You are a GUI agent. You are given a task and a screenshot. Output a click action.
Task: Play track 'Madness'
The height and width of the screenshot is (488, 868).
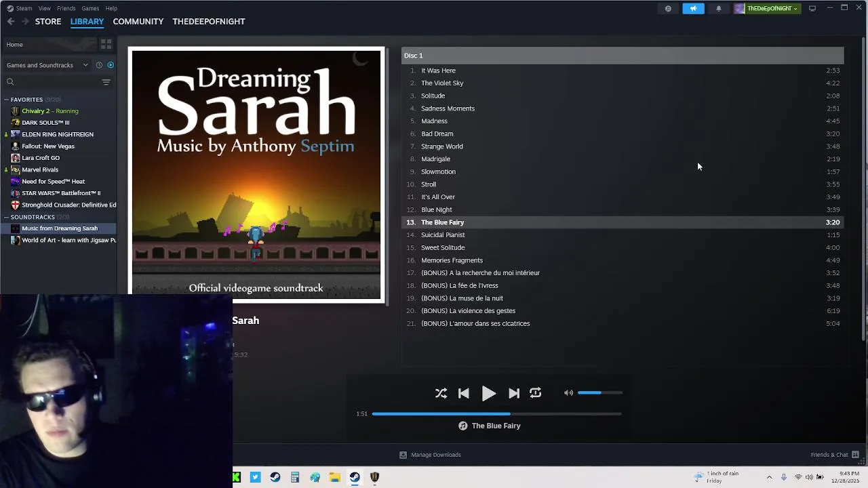[623, 121]
